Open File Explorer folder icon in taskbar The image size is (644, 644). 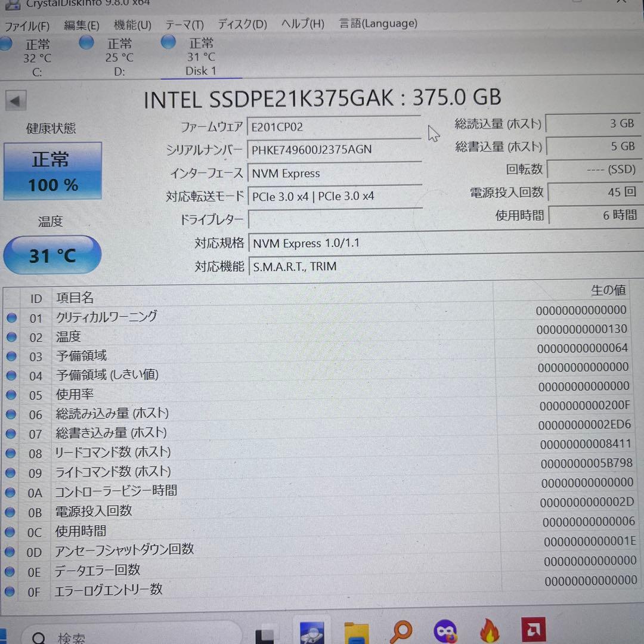(356, 633)
